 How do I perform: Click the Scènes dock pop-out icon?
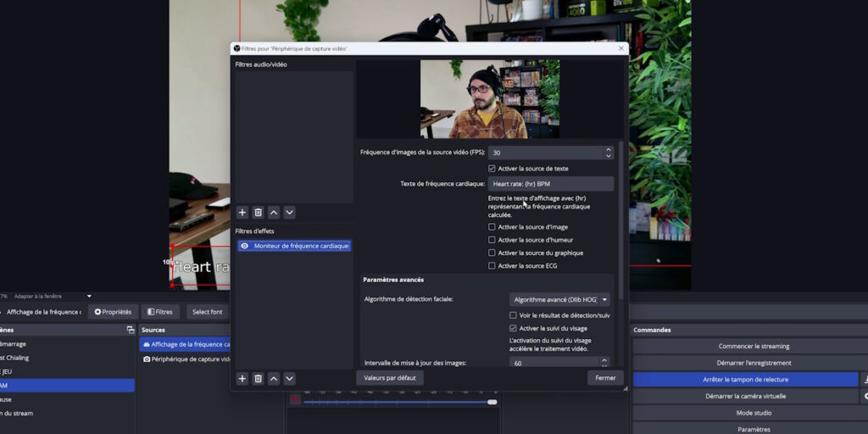(x=131, y=330)
